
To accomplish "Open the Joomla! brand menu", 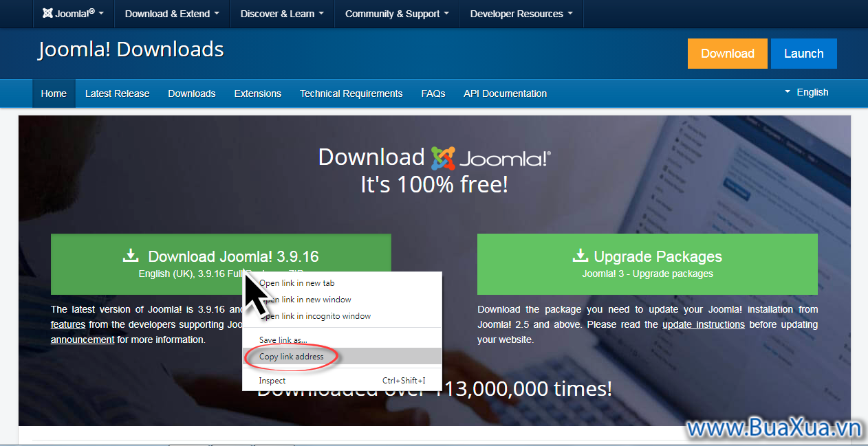I will click(73, 14).
